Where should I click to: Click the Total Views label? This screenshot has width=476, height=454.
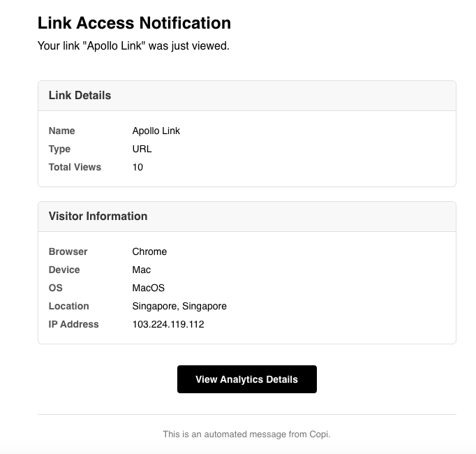click(75, 167)
